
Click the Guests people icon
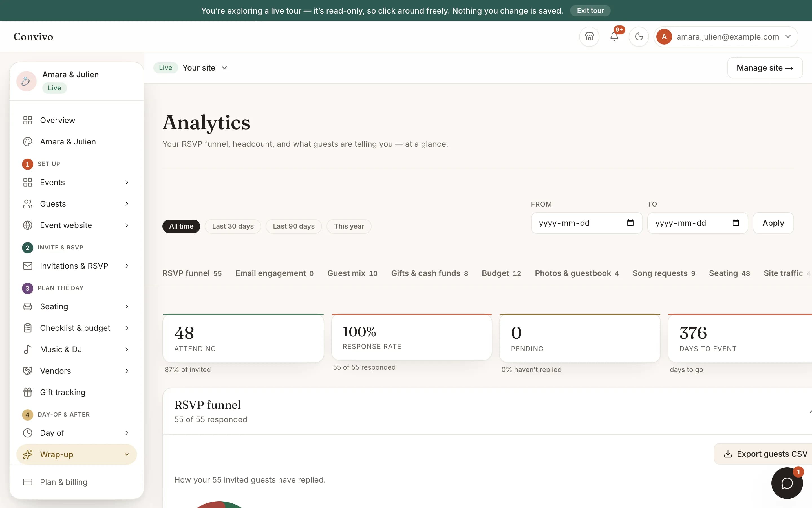[x=28, y=204]
